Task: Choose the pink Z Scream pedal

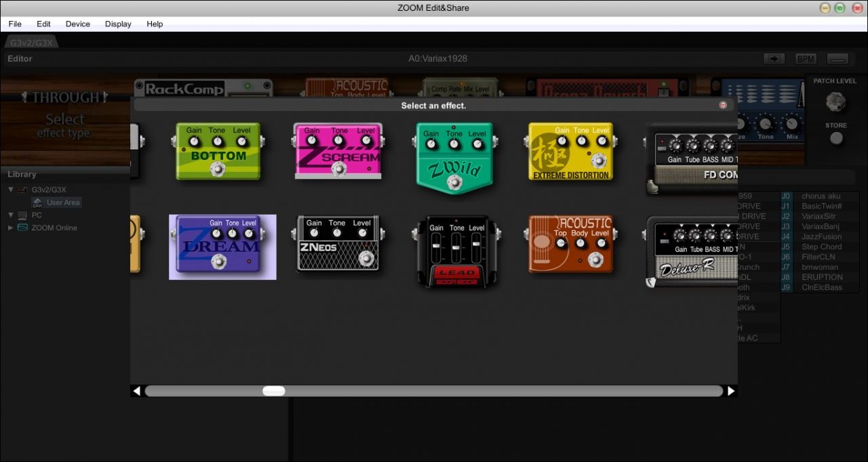Action: (338, 151)
